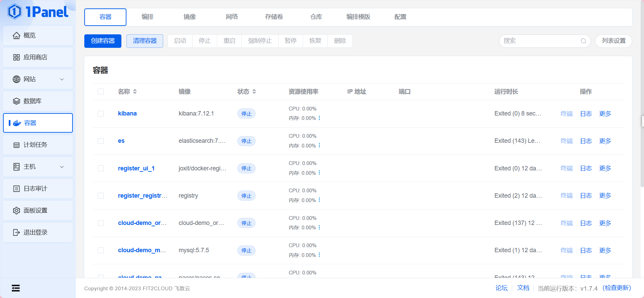Click the 创建容器 button
Viewport: 644px width, 298px height.
(x=103, y=41)
